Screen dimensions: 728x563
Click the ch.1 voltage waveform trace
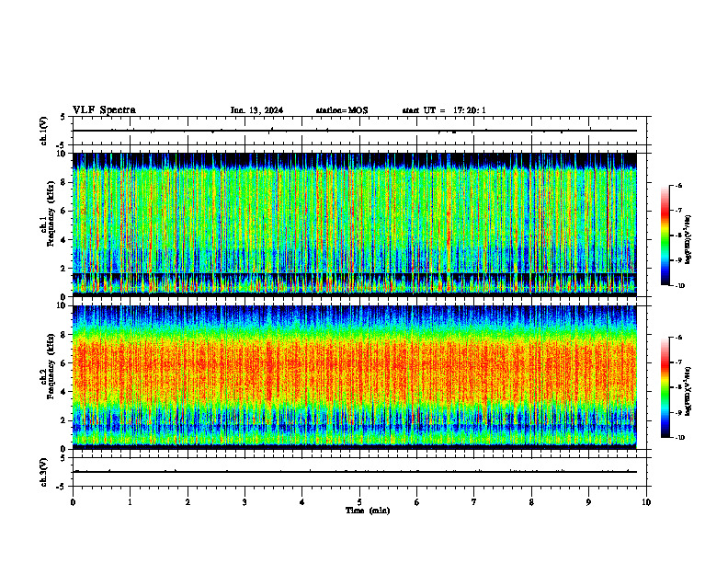point(355,131)
